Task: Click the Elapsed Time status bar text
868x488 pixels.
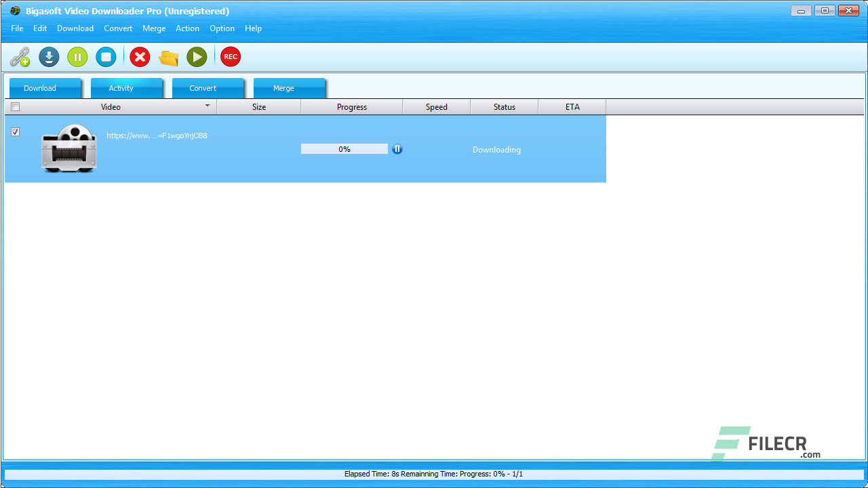Action: [x=433, y=474]
